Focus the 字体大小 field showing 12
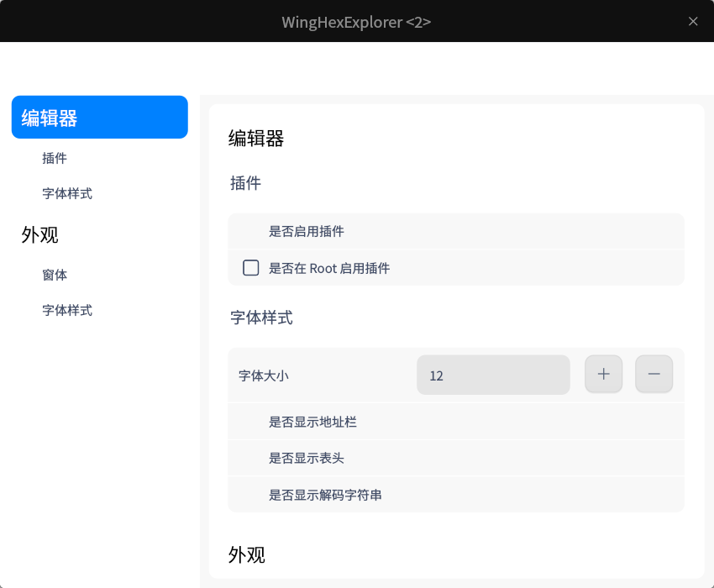This screenshot has width=714, height=588. (x=493, y=375)
